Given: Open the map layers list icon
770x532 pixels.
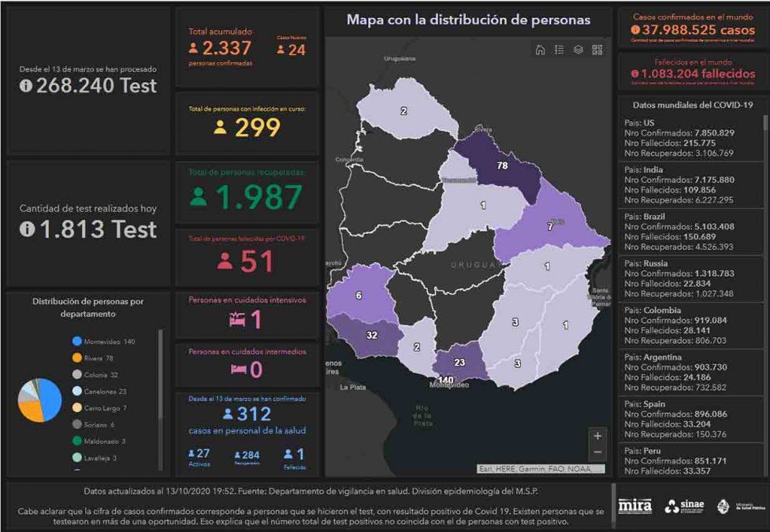Looking at the screenshot, I should pyautogui.click(x=578, y=50).
